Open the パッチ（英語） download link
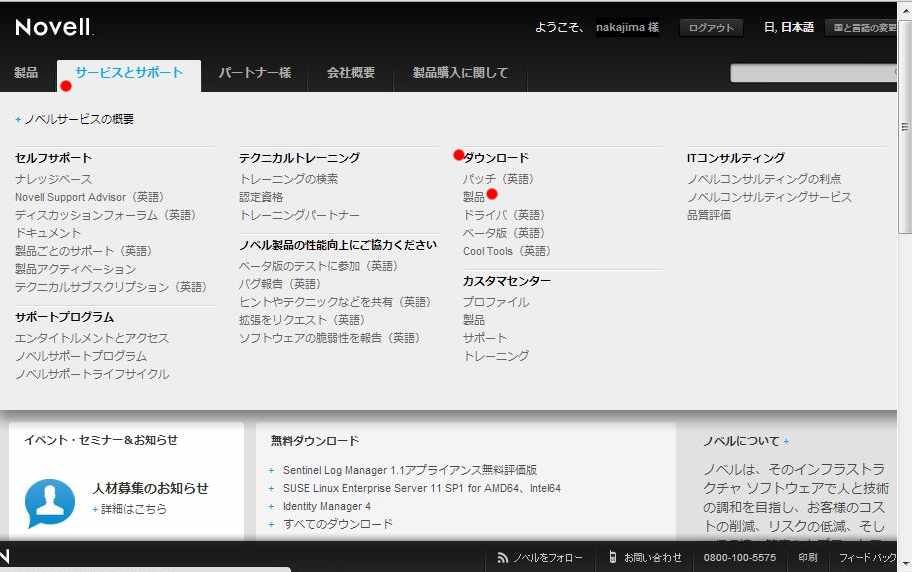The width and height of the screenshot is (912, 572). [x=498, y=179]
